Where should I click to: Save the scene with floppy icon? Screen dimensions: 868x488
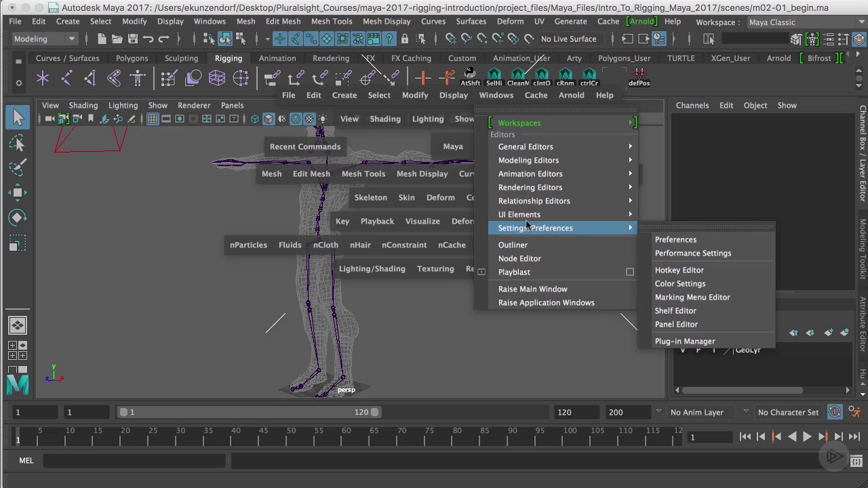click(x=133, y=39)
